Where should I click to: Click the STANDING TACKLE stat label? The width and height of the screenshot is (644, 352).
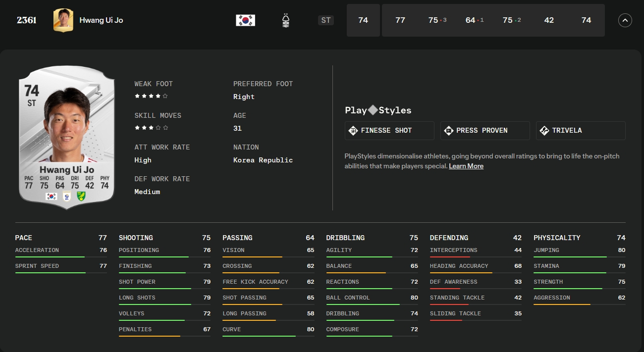(x=457, y=298)
